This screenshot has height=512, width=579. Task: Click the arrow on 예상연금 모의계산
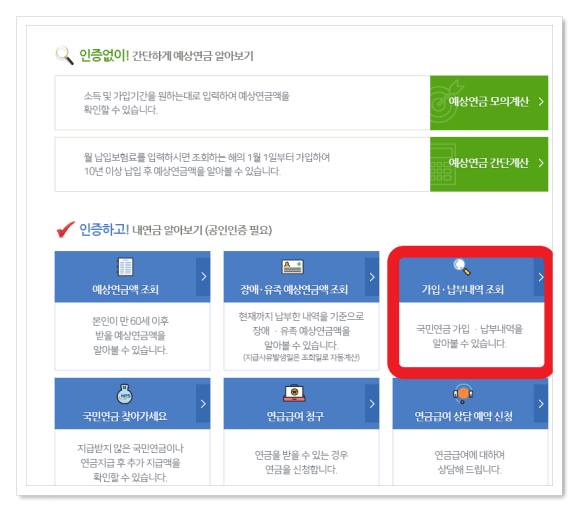click(x=541, y=102)
